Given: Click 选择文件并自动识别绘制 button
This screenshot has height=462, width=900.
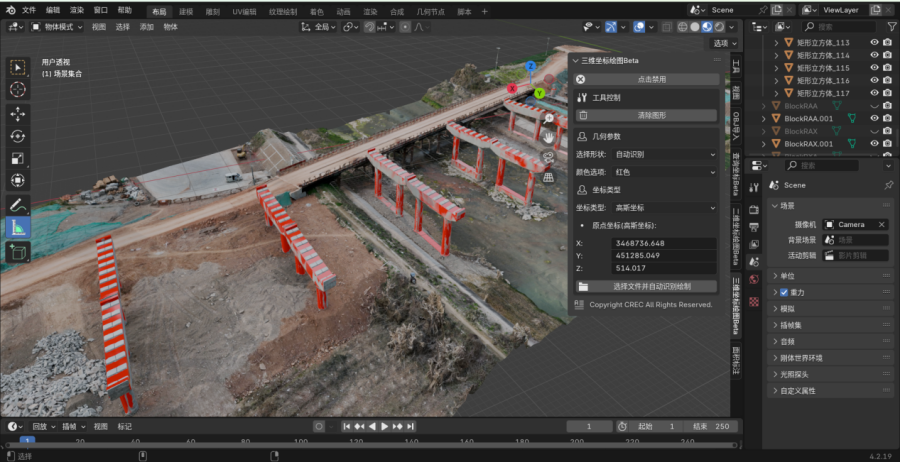Looking at the screenshot, I should click(650, 286).
